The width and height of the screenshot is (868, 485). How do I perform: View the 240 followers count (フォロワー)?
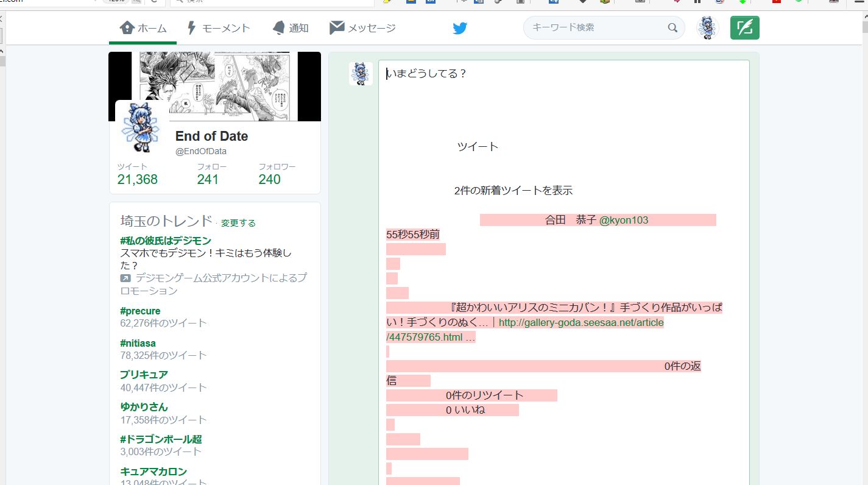click(277, 174)
